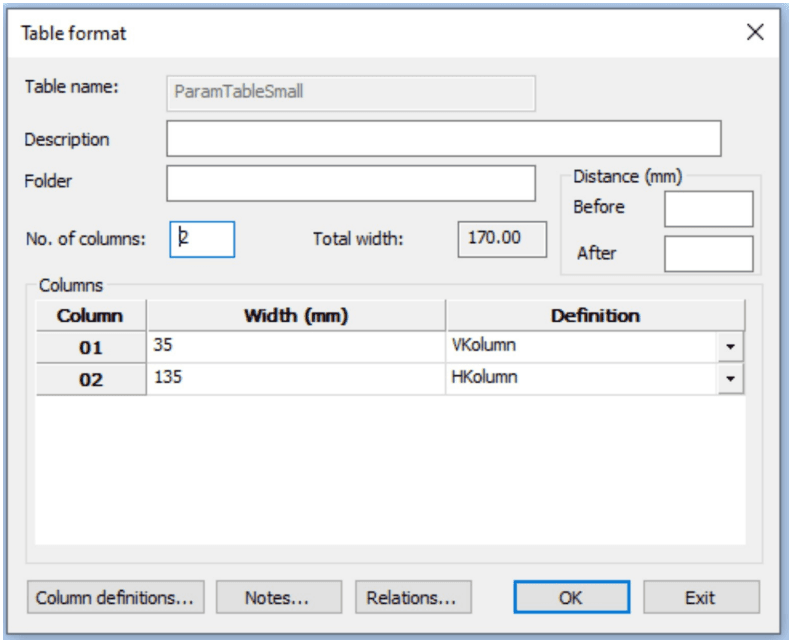Click the Exit button
Image resolution: width=791 pixels, height=640 pixels.
[700, 597]
